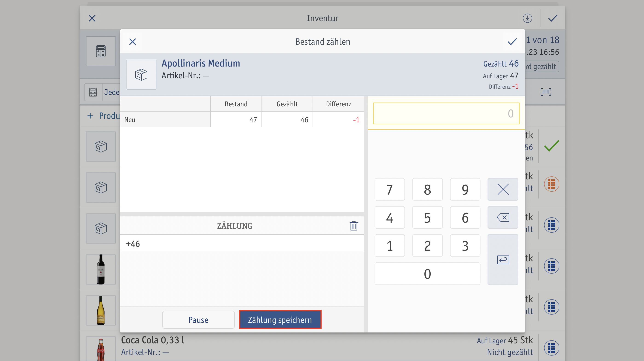
Task: Click the large calculator icon in Inventur
Action: coord(101,51)
